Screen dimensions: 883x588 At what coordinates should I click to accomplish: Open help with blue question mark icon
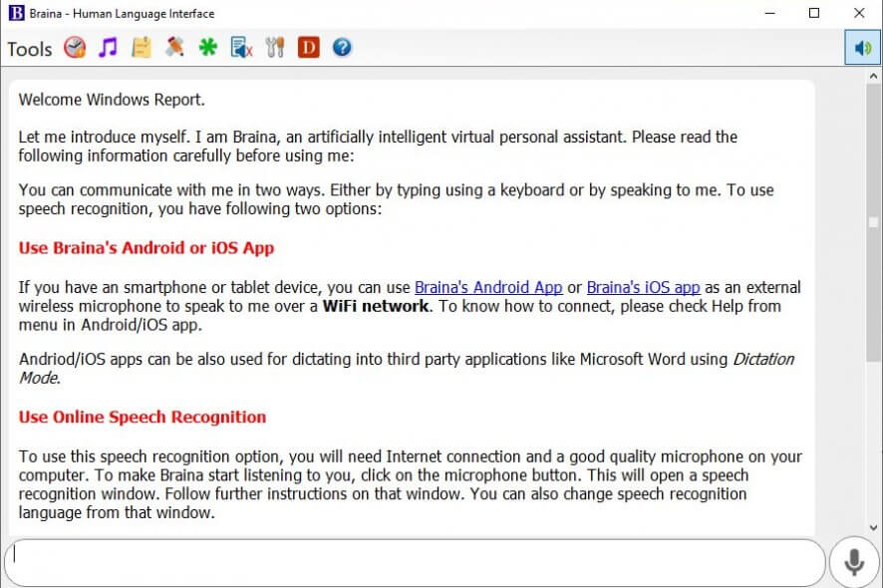tap(342, 48)
